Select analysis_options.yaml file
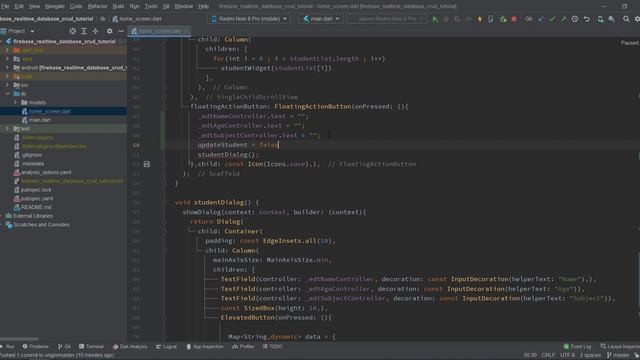The height and width of the screenshot is (360, 640). [x=46, y=172]
